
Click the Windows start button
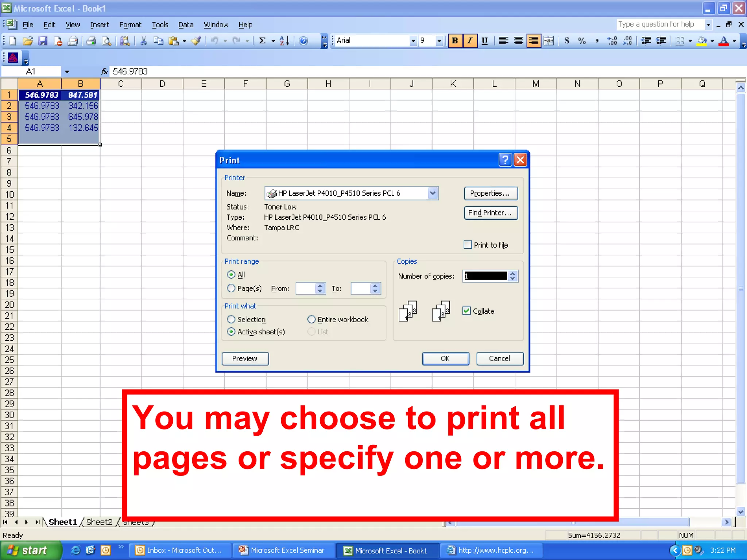pyautogui.click(x=31, y=550)
